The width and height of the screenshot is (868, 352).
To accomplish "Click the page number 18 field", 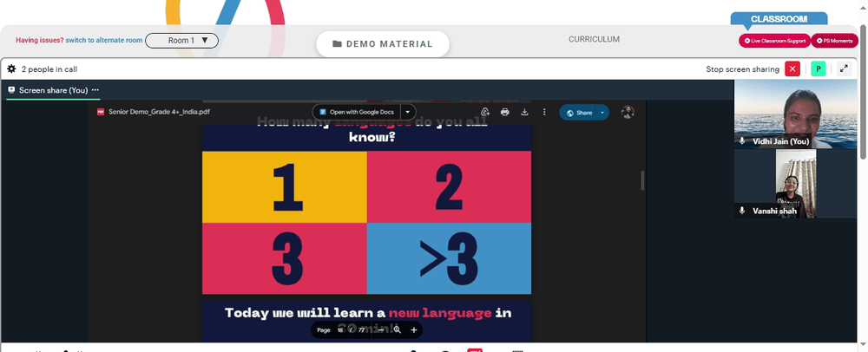I will (340, 330).
